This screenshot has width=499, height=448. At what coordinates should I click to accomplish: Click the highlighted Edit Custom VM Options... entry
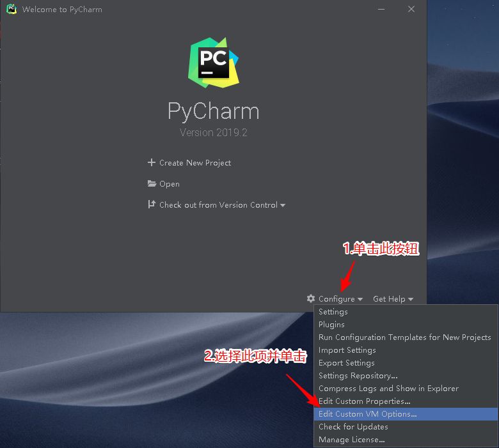[406, 414]
